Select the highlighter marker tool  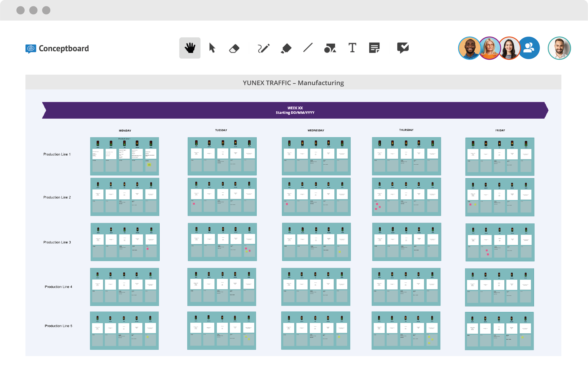tap(286, 48)
